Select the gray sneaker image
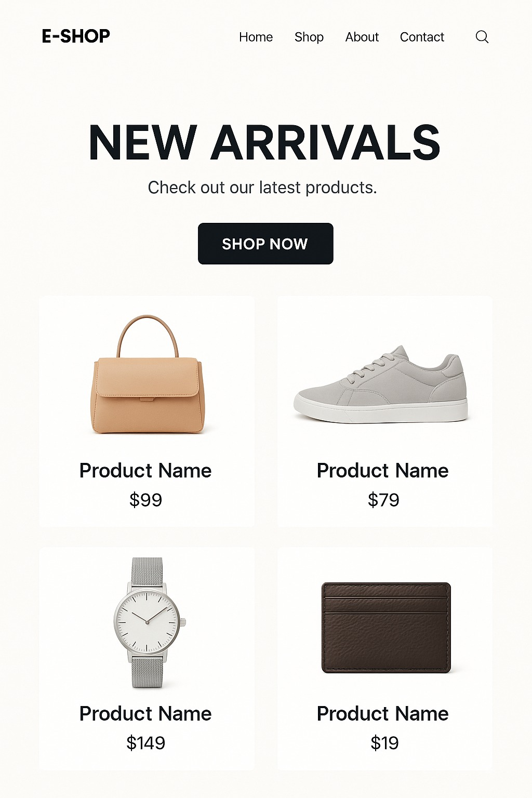This screenshot has width=532, height=798. click(x=381, y=384)
